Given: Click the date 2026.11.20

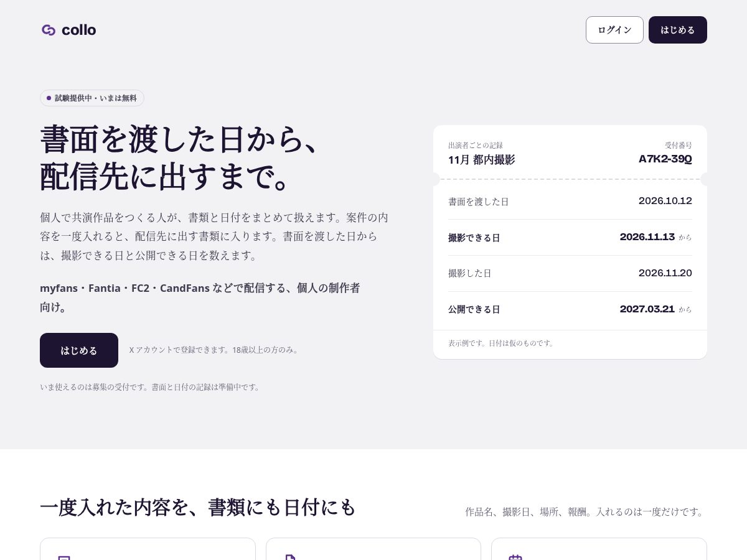Looking at the screenshot, I should (x=665, y=273).
